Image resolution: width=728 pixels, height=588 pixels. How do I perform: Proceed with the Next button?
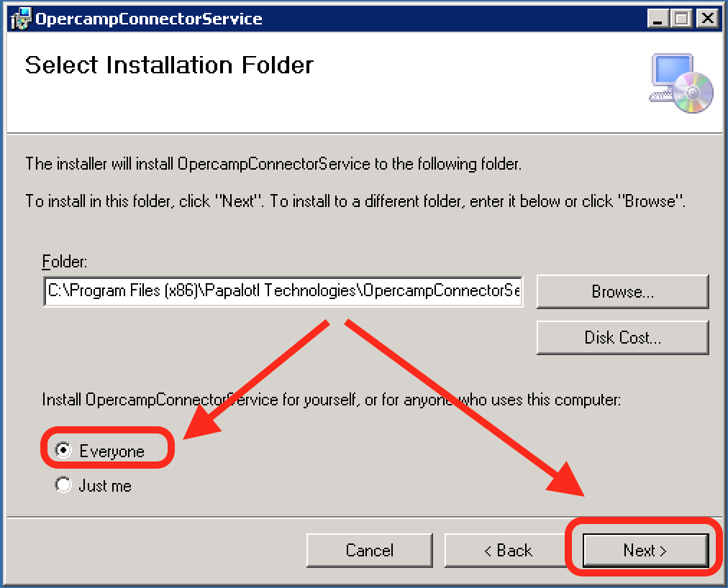645,551
